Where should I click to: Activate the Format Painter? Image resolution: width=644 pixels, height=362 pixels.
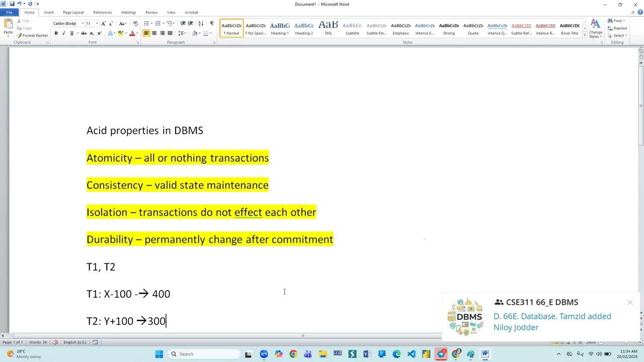click(33, 36)
